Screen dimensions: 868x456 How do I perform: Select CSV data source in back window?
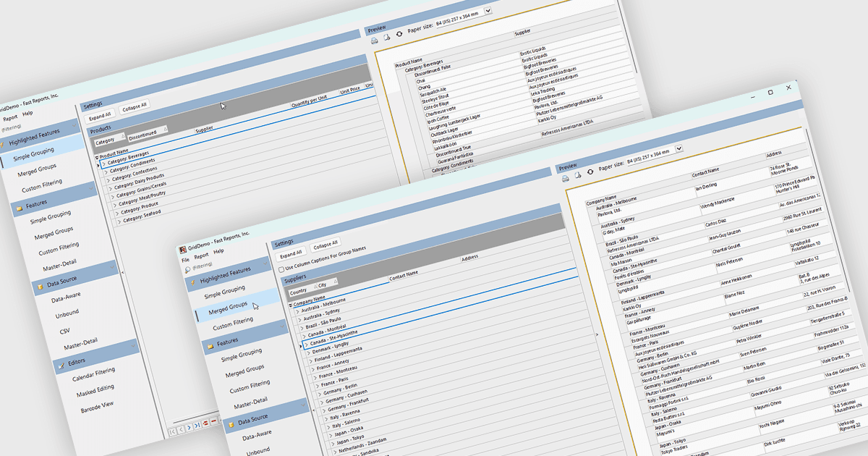click(64, 330)
